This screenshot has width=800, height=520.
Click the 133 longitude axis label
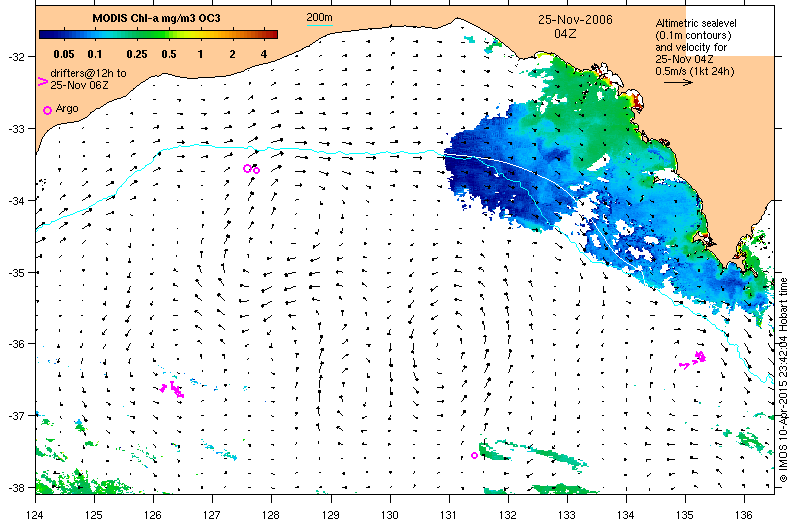click(567, 515)
